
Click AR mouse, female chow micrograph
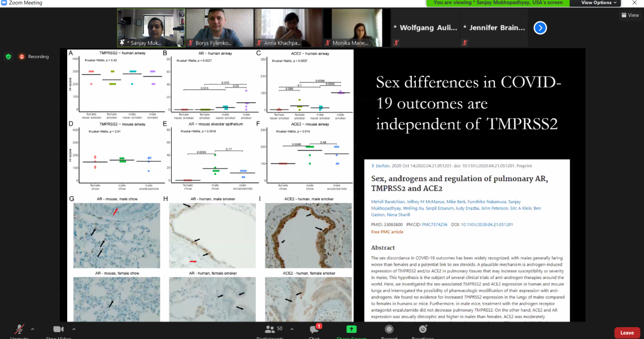click(116, 299)
